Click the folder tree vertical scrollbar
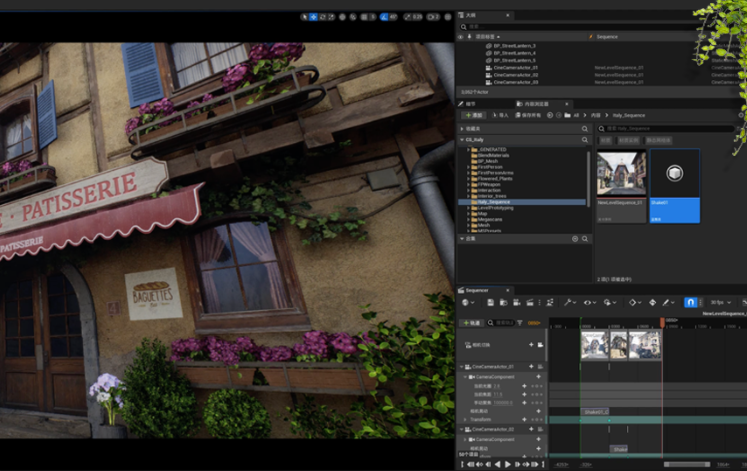 589,179
